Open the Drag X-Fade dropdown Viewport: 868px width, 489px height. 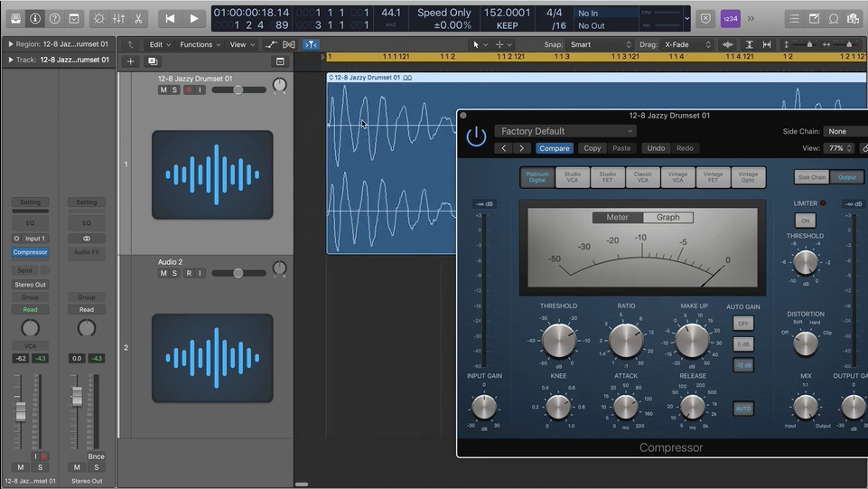[687, 44]
